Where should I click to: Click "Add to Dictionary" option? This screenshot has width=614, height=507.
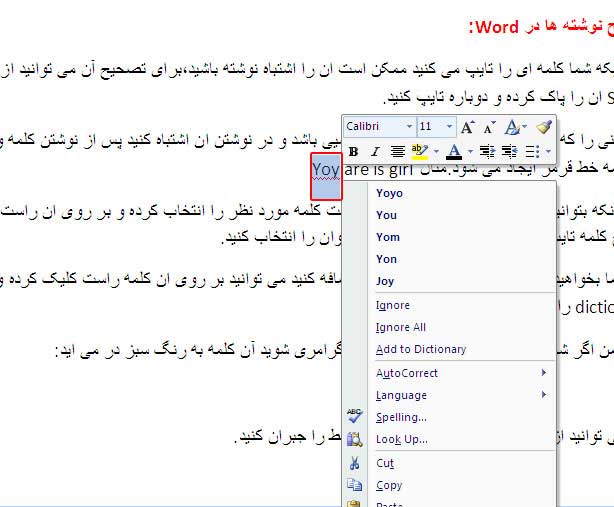point(421,349)
